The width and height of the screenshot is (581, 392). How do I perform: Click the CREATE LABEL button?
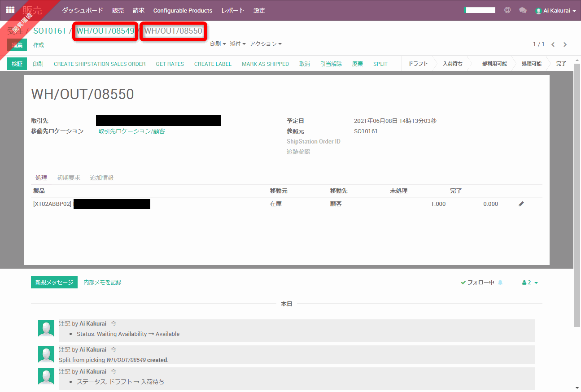click(x=213, y=64)
